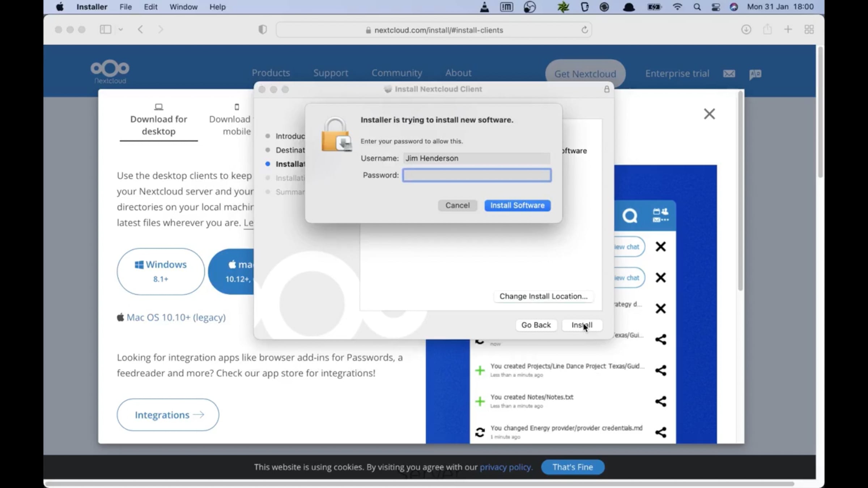Open the language translation icon
The image size is (868, 488).
pos(755,74)
